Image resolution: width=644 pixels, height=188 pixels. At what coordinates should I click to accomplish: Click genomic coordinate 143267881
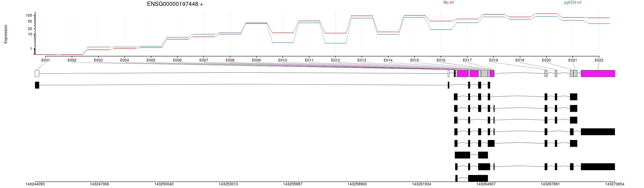coord(550,184)
